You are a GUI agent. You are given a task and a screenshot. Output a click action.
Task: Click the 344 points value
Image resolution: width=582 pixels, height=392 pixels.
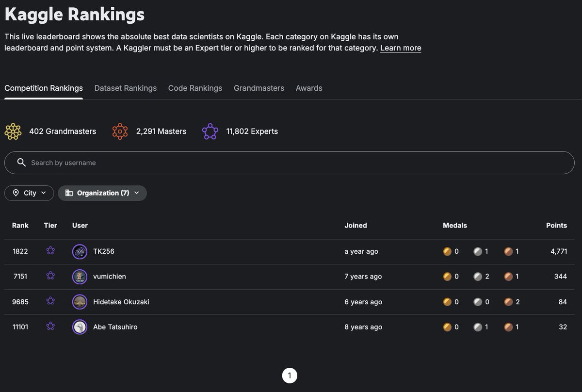(561, 277)
